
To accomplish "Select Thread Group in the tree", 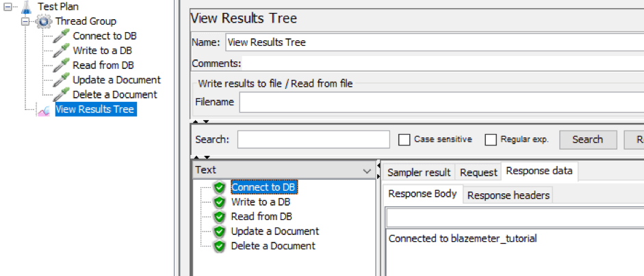I will tap(86, 21).
